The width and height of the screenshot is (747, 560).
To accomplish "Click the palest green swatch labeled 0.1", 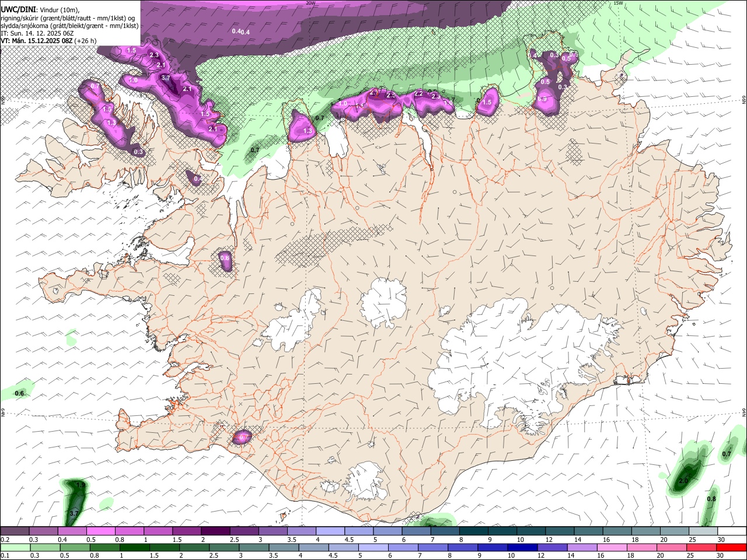I will (x=15, y=547).
